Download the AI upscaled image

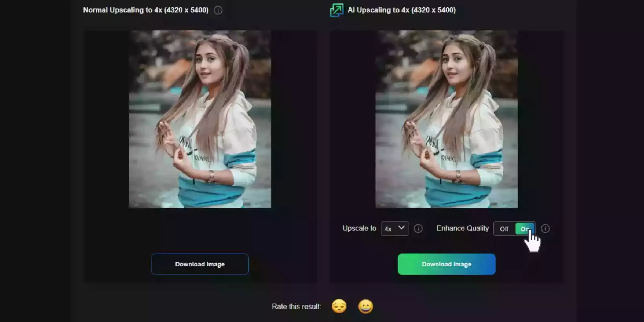pyautogui.click(x=447, y=264)
